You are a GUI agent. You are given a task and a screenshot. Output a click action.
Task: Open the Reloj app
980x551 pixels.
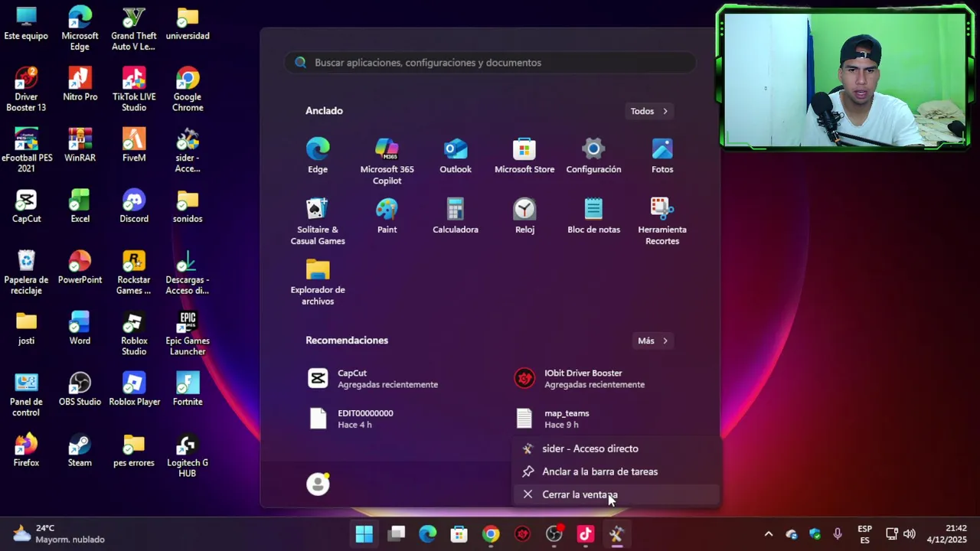[524, 217]
